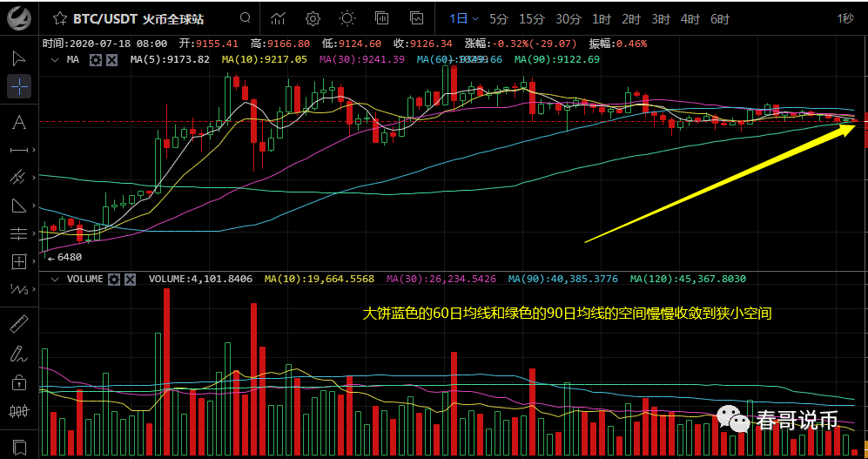Select the arrow pointer tool
The height and width of the screenshot is (459, 868).
tap(18, 58)
